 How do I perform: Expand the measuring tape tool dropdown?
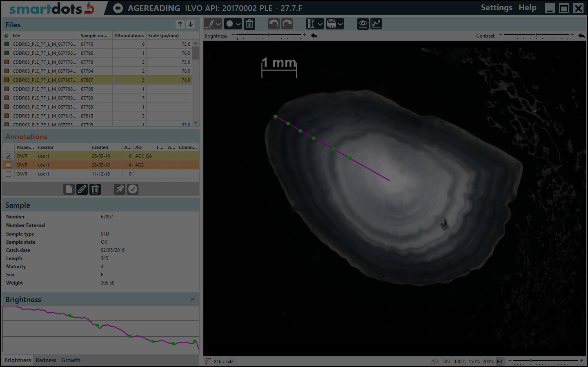(340, 24)
